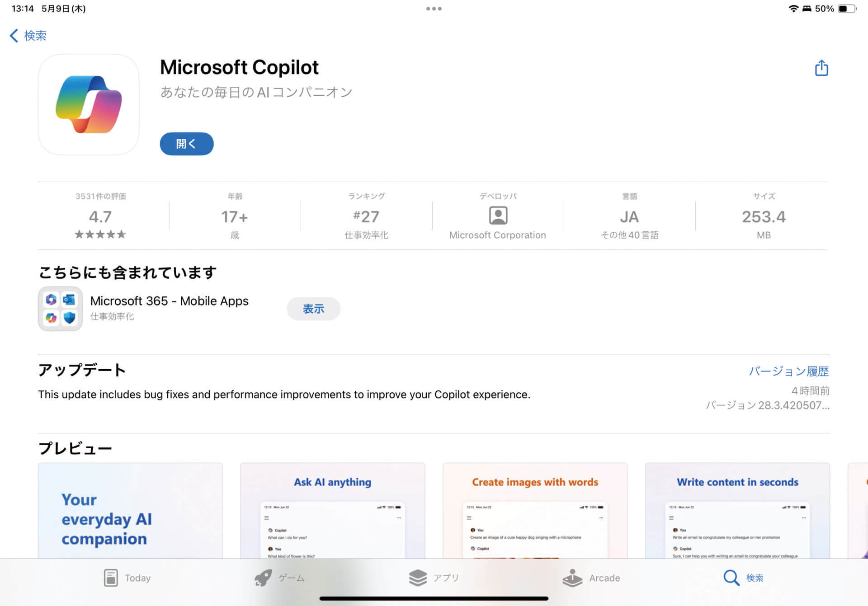Open バージョン履歴 version history
Screen dimensions: 868x606
pyautogui.click(x=788, y=371)
